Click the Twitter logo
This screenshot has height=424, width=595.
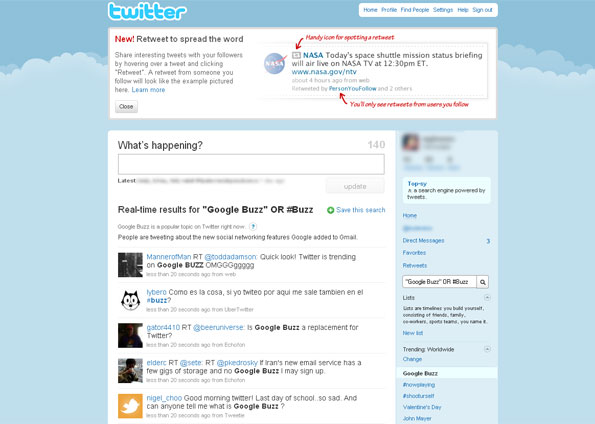pos(147,11)
